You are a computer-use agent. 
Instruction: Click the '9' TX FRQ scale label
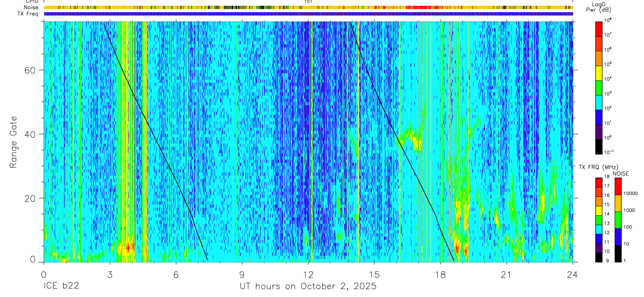tap(607, 261)
